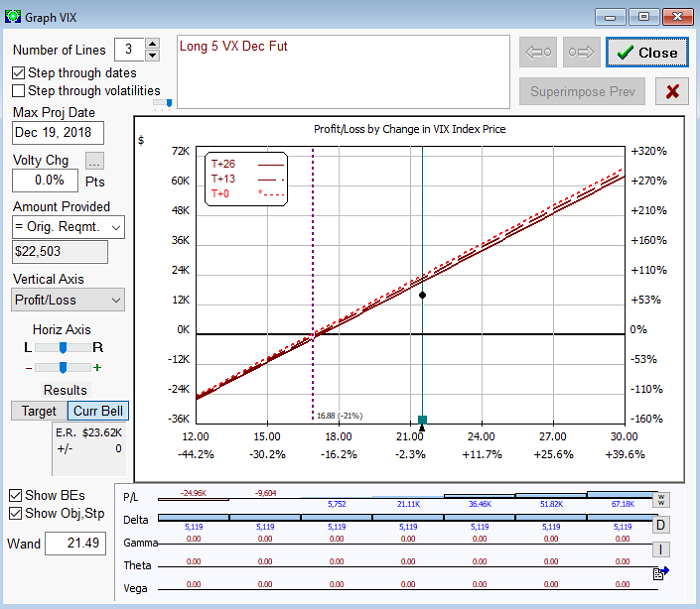This screenshot has width=700, height=609.
Task: Toggle the Show Obj,Stp checkbox
Action: pyautogui.click(x=17, y=513)
